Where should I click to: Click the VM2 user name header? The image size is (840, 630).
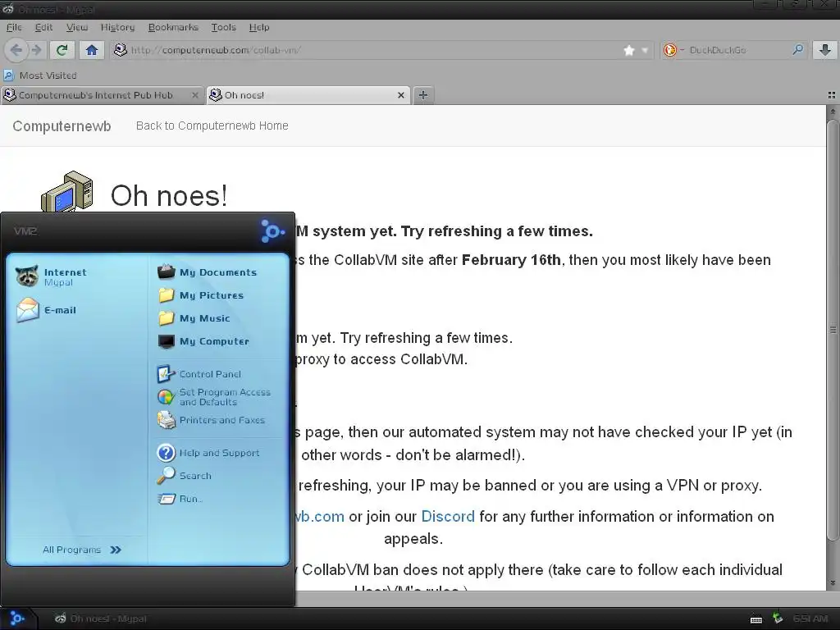pyautogui.click(x=25, y=231)
